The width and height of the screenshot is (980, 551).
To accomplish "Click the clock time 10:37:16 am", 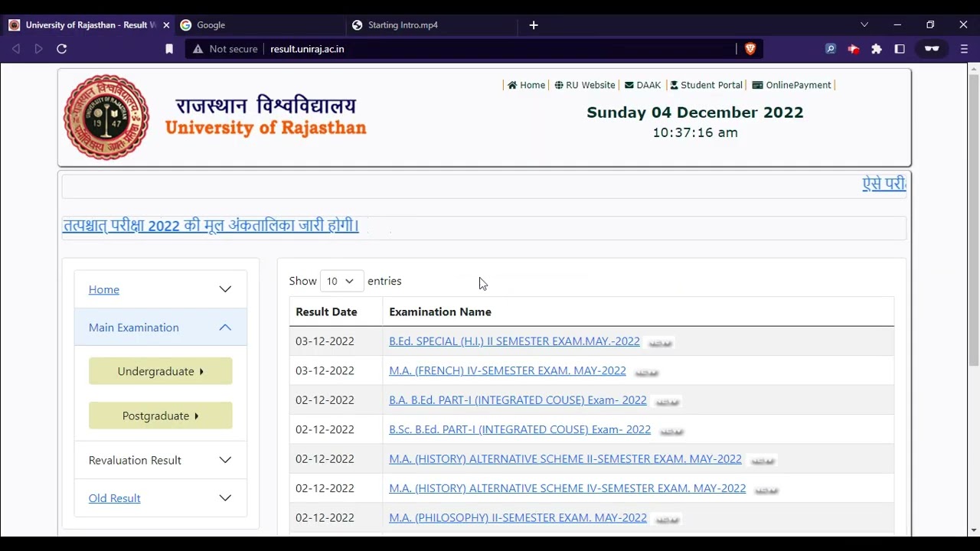I will point(695,132).
